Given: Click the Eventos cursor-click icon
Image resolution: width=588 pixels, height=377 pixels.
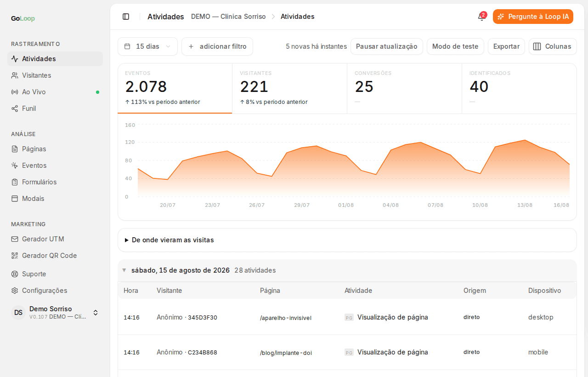Looking at the screenshot, I should pos(15,166).
